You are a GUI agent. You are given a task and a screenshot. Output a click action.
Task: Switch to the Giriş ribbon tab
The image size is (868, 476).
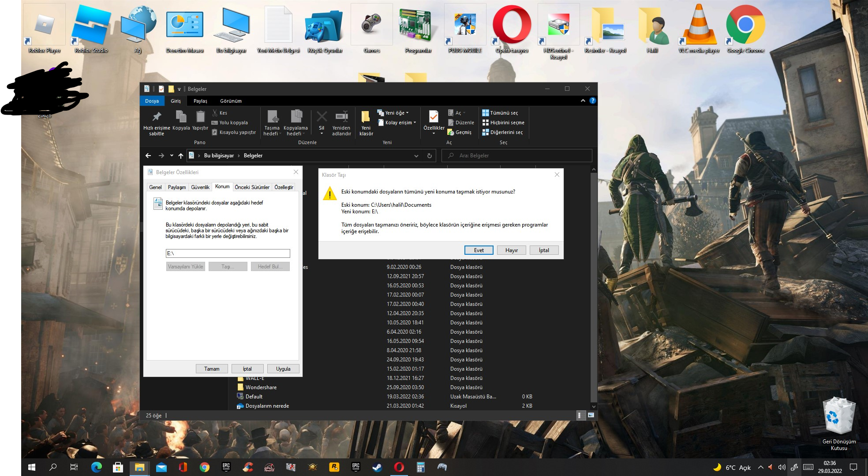click(x=176, y=101)
